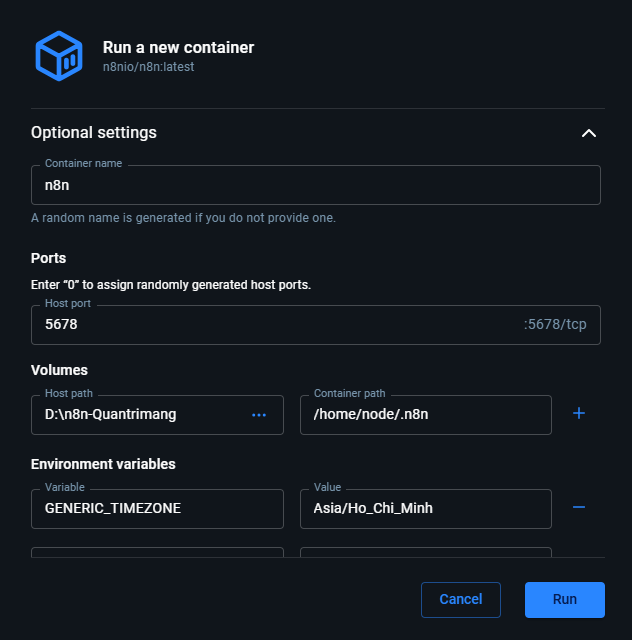Edit the Asia/Ho_Chi_Minh value field
Image resolution: width=632 pixels, height=640 pixels.
tap(425, 508)
